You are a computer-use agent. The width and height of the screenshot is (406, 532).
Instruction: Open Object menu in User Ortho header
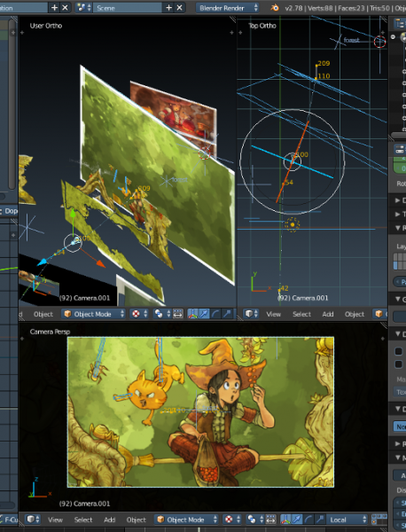(43, 314)
